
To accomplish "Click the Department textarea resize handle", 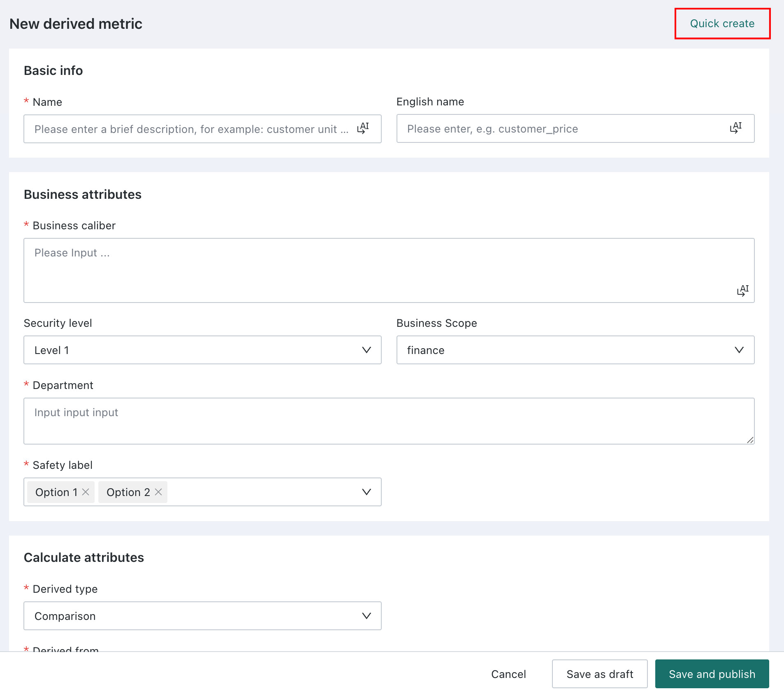I will (x=750, y=440).
